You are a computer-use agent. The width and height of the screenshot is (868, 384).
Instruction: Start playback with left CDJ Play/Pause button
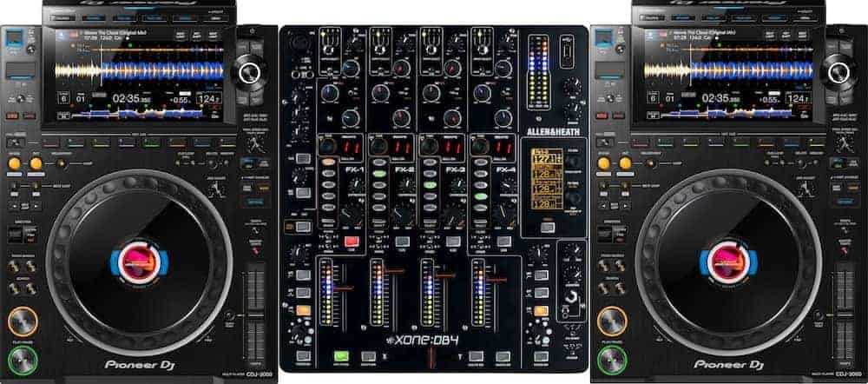coord(23,361)
